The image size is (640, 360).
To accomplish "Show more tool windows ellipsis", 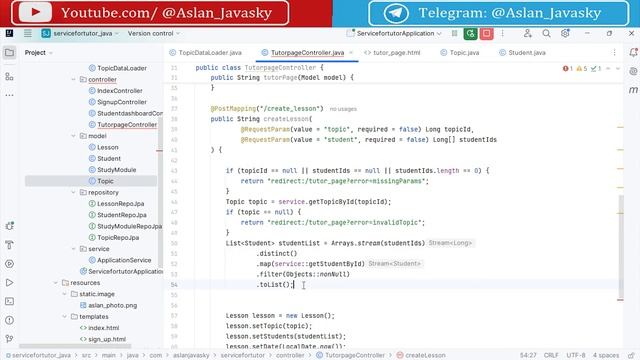I will pos(9,95).
